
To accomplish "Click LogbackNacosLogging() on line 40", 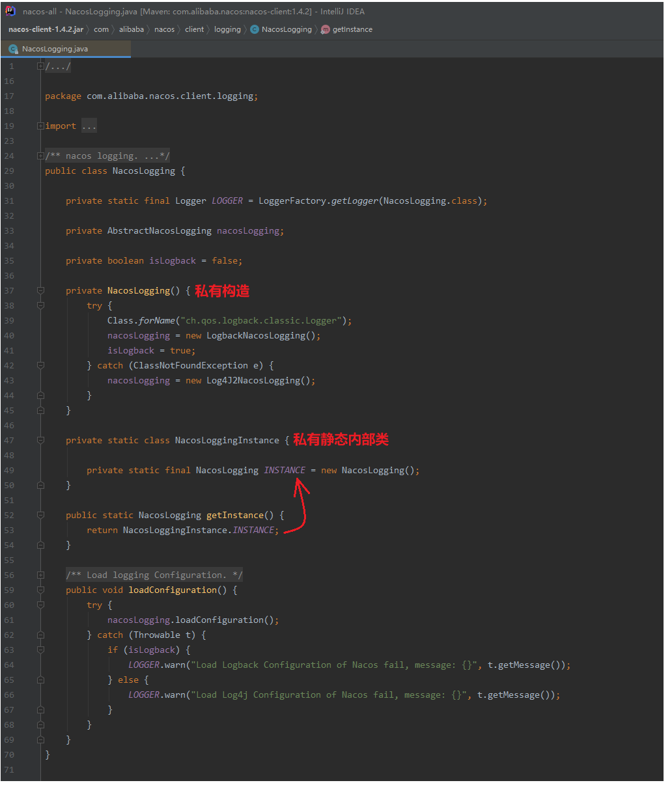I will tap(261, 336).
